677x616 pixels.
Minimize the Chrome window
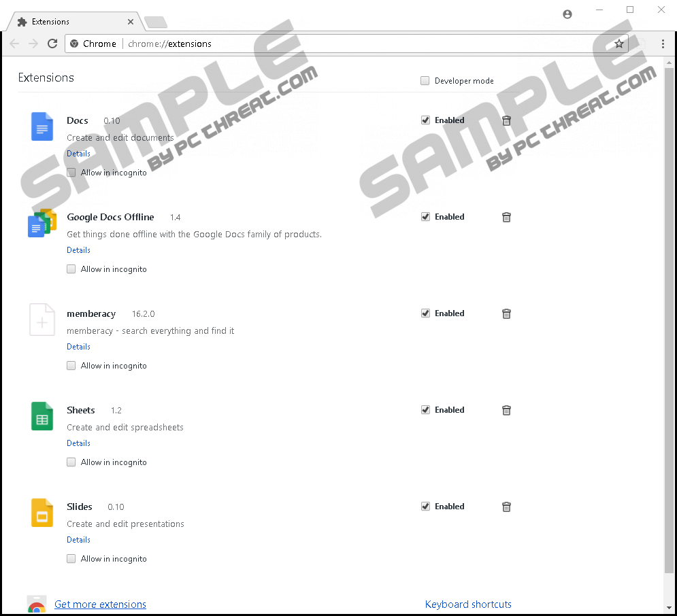tap(599, 10)
